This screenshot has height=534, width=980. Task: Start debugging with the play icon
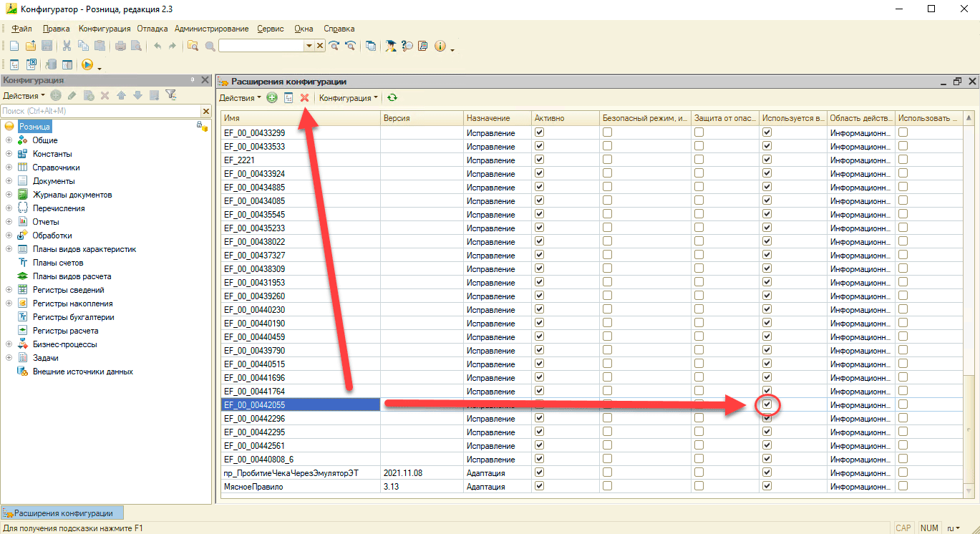87,64
